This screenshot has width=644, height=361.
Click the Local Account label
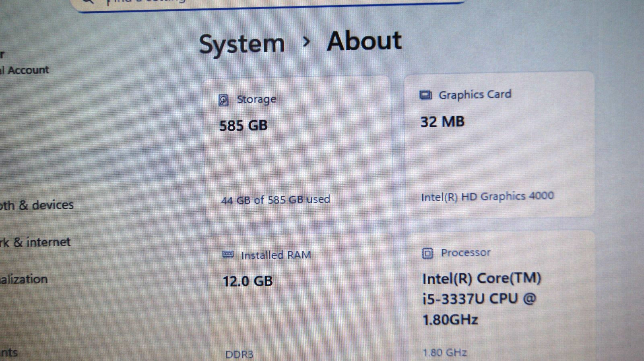pos(25,70)
